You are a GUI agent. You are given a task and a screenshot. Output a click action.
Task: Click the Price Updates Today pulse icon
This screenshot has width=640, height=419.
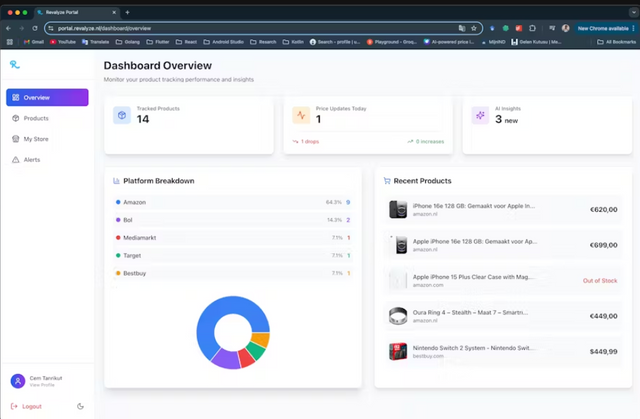(x=301, y=115)
